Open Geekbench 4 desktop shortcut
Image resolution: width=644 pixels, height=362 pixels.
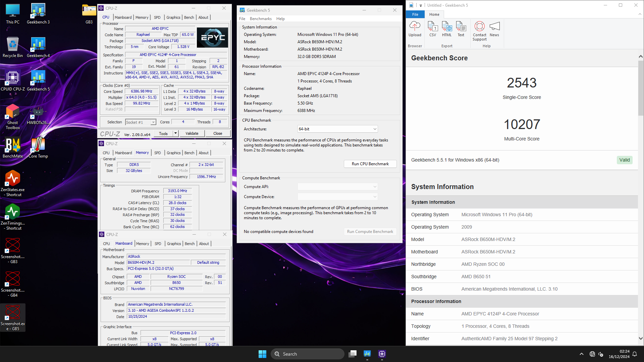pyautogui.click(x=38, y=48)
